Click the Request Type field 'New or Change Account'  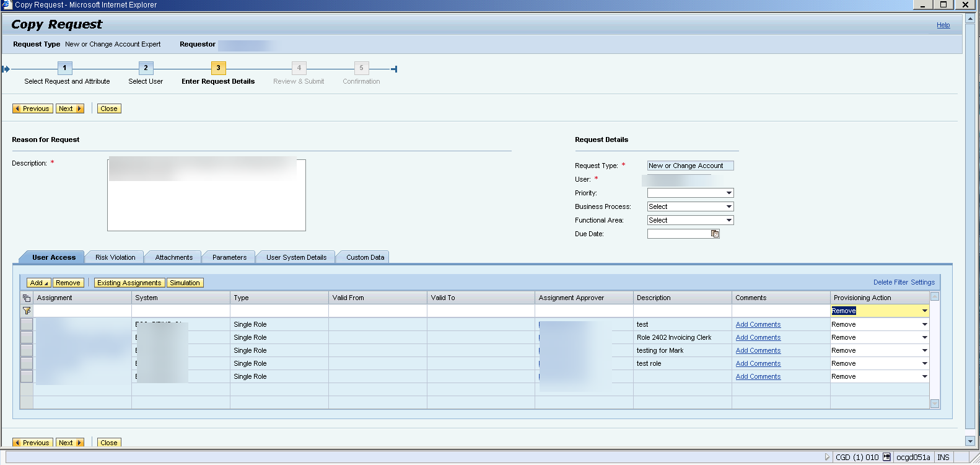(x=690, y=166)
